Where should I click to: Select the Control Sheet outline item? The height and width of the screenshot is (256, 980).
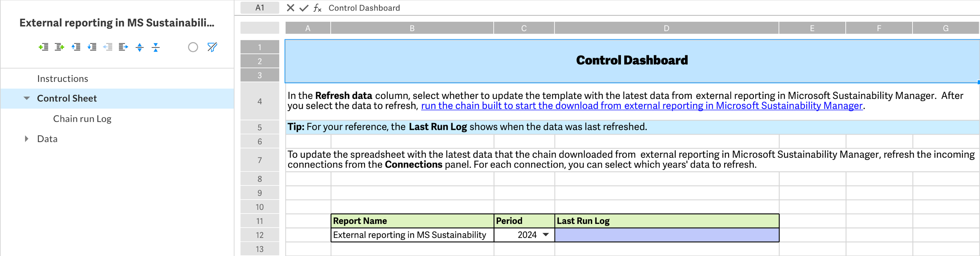tap(117, 99)
